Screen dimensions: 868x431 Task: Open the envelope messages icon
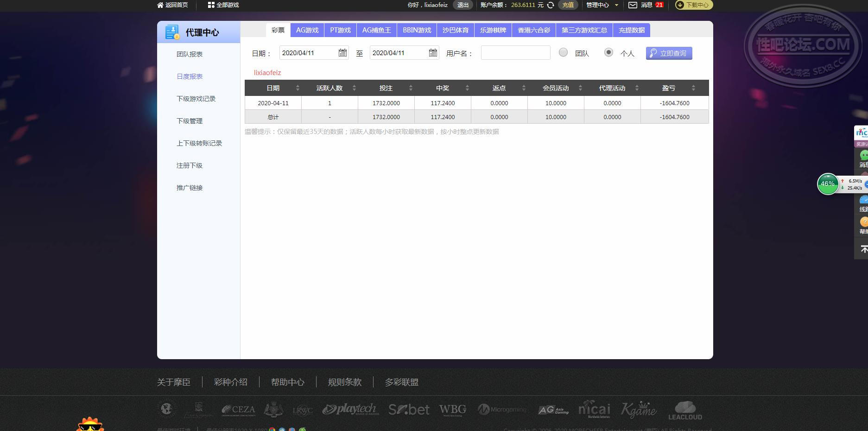click(x=633, y=5)
